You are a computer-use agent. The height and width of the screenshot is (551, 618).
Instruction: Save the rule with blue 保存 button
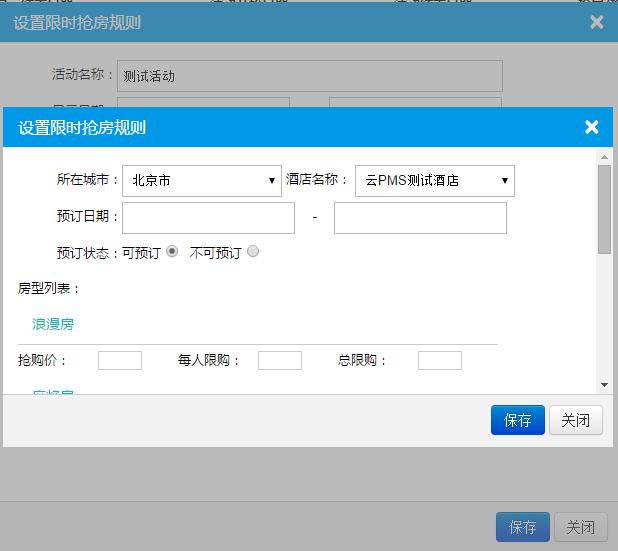pyautogui.click(x=518, y=420)
